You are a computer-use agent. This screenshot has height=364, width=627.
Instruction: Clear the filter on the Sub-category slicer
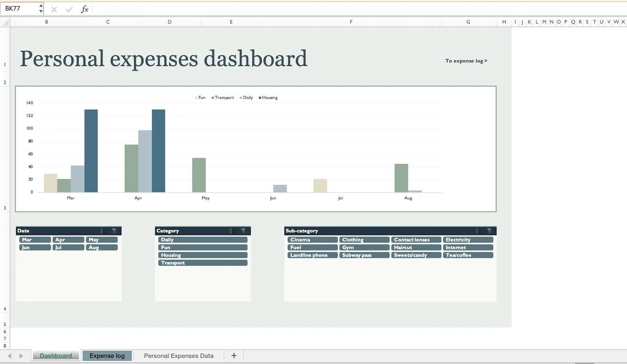tap(489, 231)
